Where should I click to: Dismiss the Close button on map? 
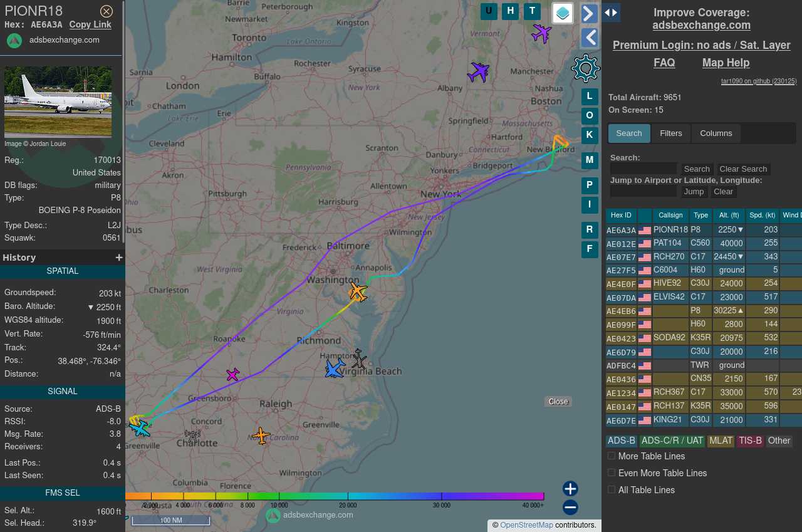click(558, 402)
